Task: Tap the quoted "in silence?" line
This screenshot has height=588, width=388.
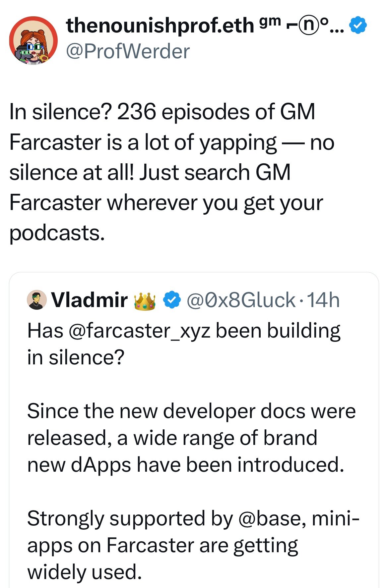Action: coord(76,357)
